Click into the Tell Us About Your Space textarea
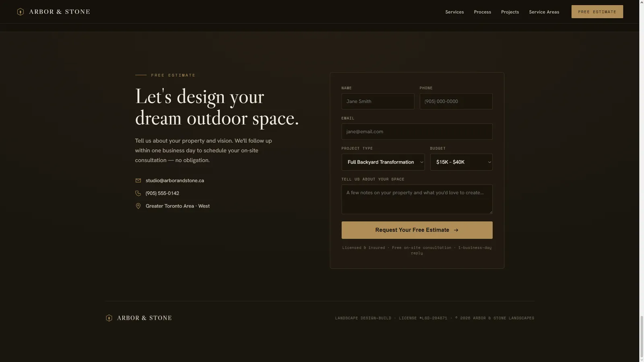 coord(417,199)
